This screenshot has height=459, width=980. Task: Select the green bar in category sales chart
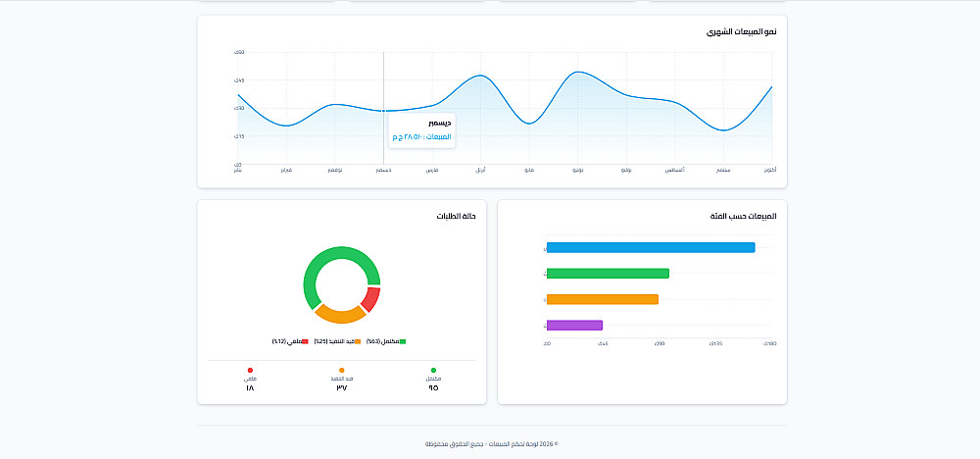point(608,274)
